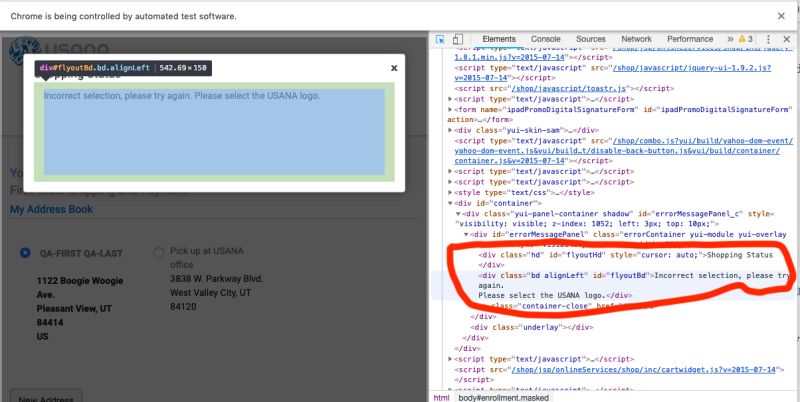
Task: Open the cartwidget.js script source link
Action: pyautogui.click(x=644, y=369)
